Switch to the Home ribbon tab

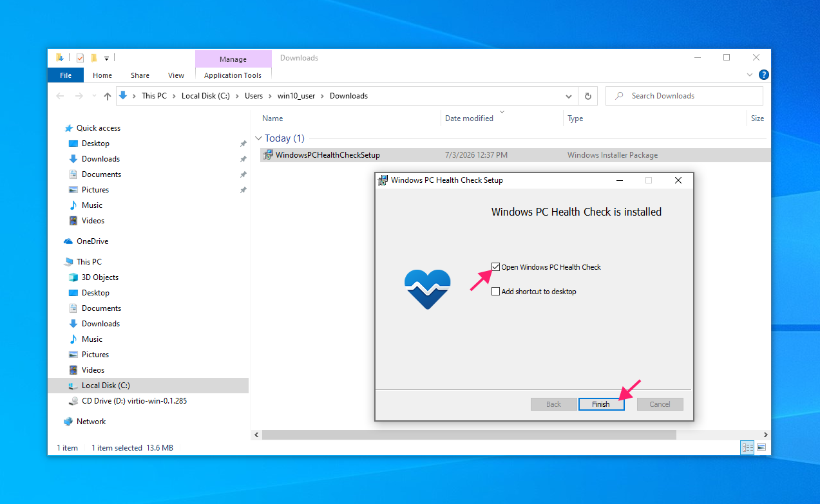click(102, 75)
